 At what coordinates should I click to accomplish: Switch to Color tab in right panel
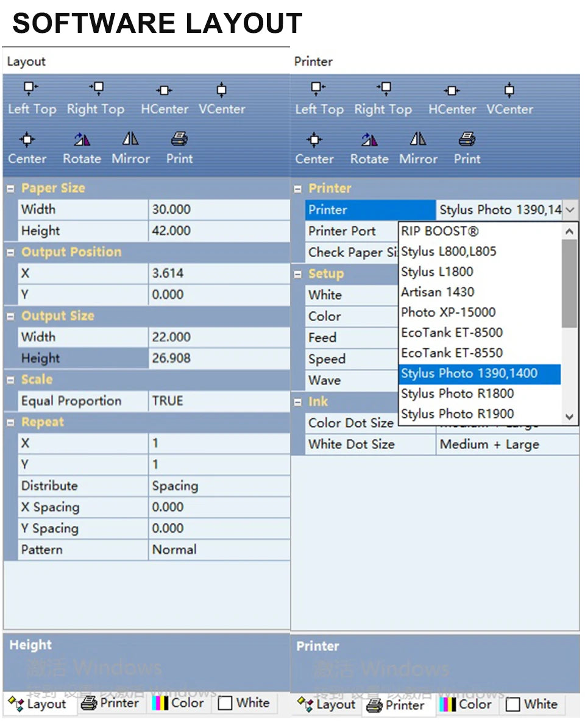tap(466, 705)
